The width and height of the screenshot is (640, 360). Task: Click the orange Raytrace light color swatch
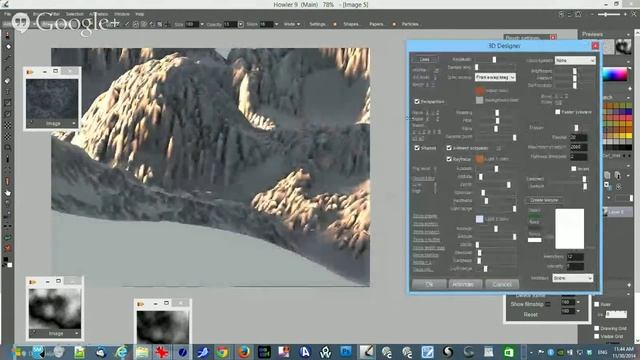(x=480, y=159)
